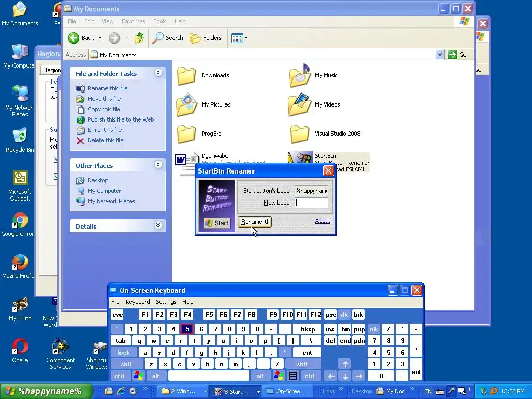The image size is (532, 399).
Task: Open Search in My Documents toolbar
Action: (x=167, y=38)
